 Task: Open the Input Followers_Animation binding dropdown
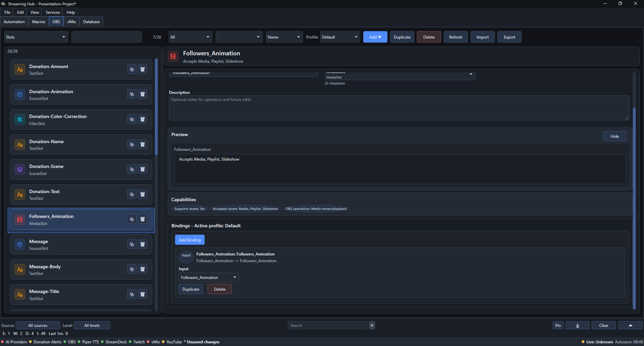pos(209,277)
